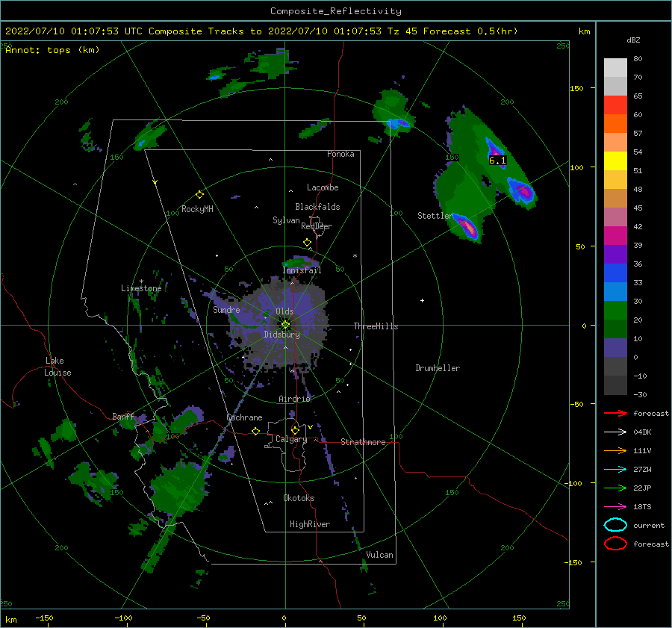The image size is (672, 628).
Task: Click the Vulcan label
Action: point(380,555)
